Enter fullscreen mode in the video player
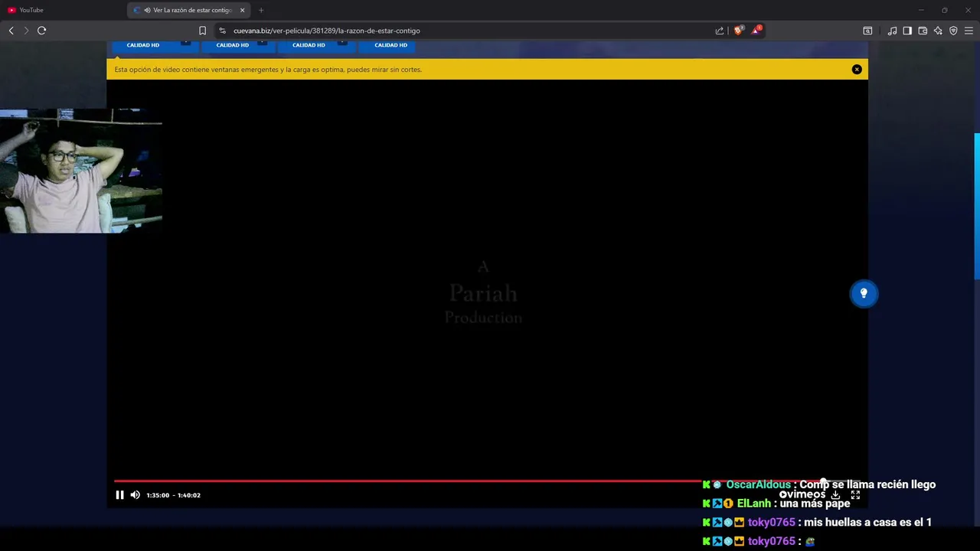The height and width of the screenshot is (551, 980). (x=855, y=495)
